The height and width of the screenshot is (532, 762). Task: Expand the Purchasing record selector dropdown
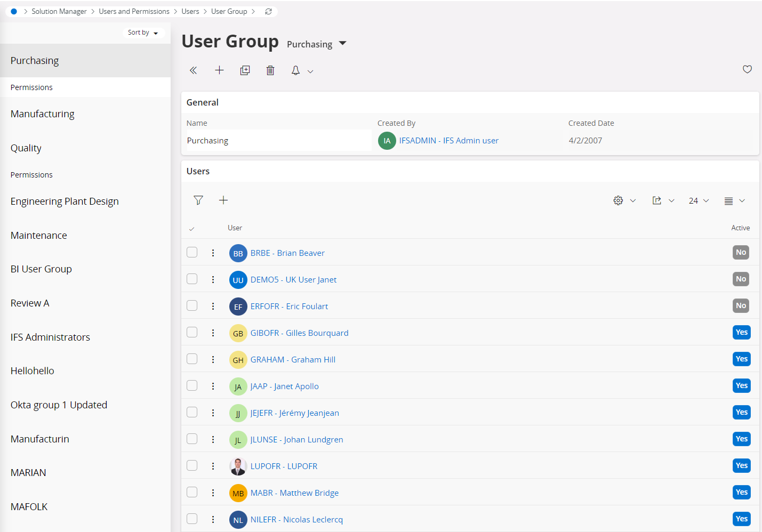click(x=342, y=44)
